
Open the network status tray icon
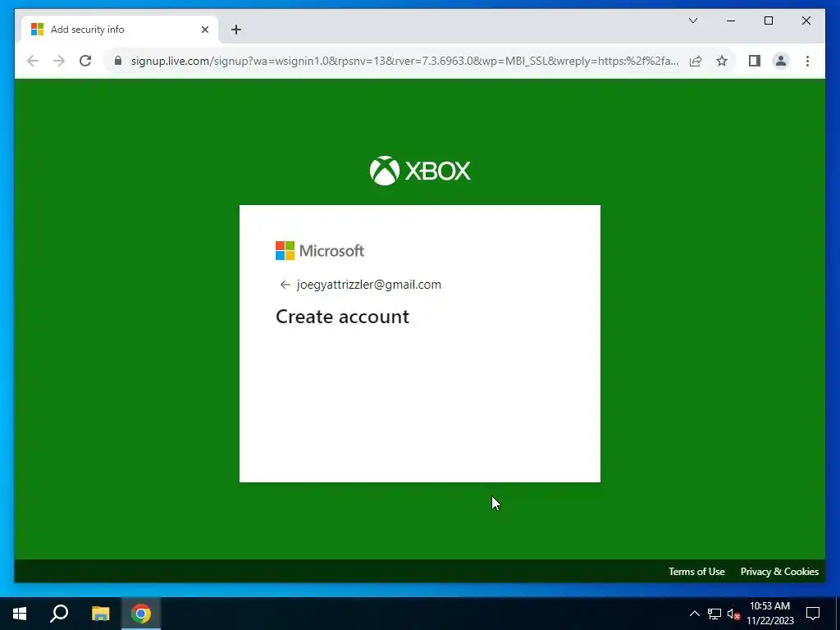pos(714,614)
